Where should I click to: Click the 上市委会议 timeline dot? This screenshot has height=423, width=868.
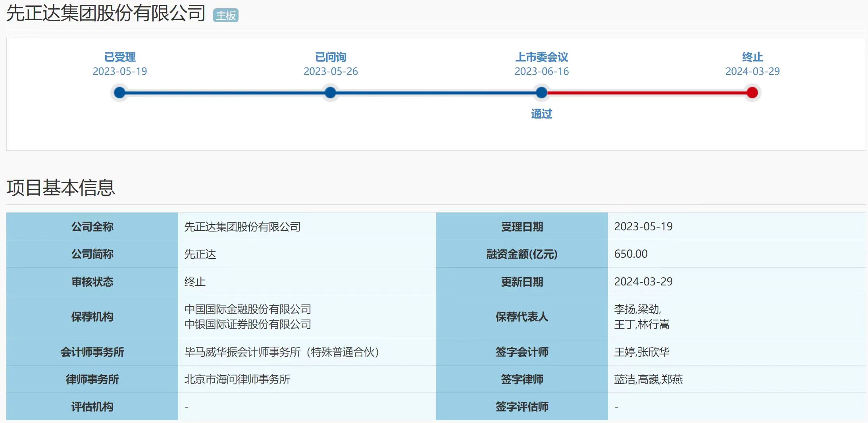[x=541, y=93]
